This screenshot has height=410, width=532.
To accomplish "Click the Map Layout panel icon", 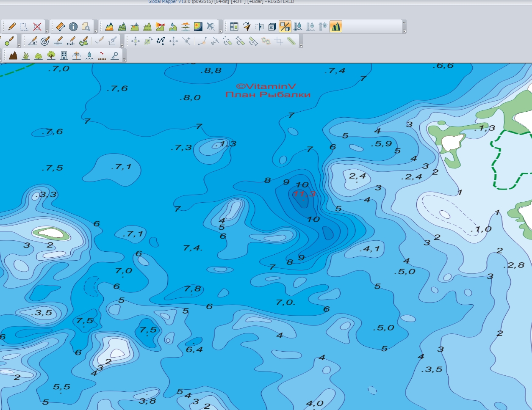I will [234, 27].
